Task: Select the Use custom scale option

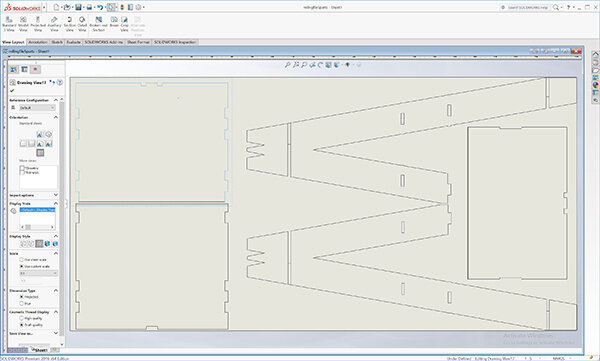Action: coord(22,266)
